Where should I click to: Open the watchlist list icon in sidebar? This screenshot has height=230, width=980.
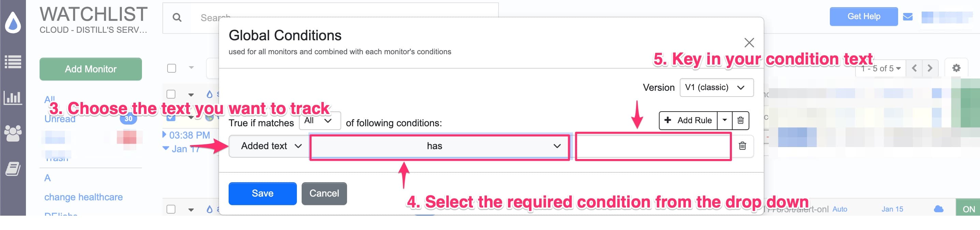(13, 62)
